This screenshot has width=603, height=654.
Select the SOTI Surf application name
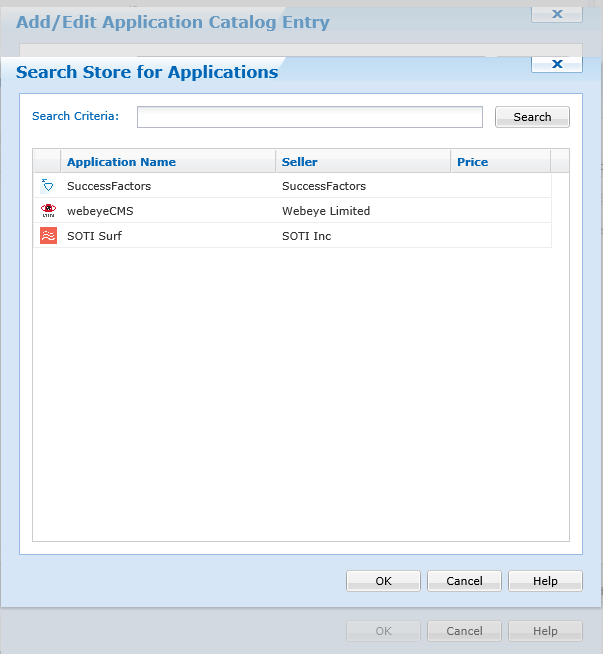[94, 236]
